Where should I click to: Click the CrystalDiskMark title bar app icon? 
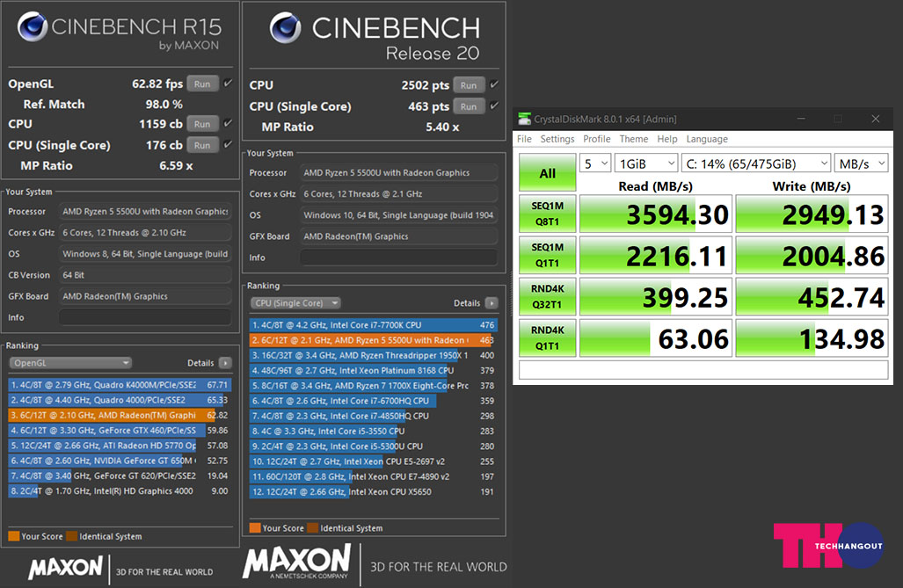524,119
